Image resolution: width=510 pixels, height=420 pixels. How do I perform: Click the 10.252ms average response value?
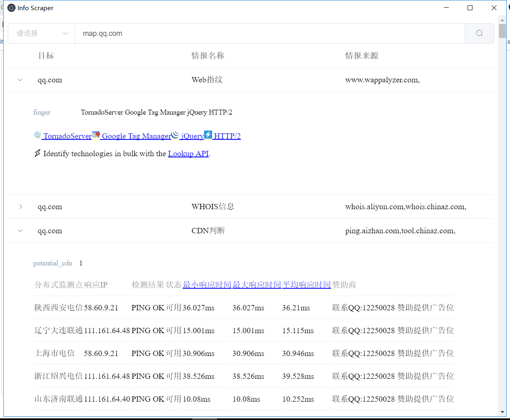pos(298,399)
